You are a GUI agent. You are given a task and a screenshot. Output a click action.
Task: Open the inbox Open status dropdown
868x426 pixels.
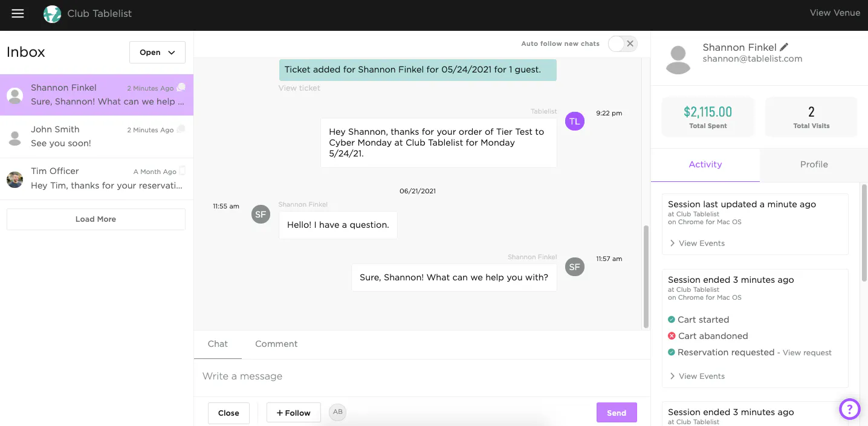(x=157, y=53)
